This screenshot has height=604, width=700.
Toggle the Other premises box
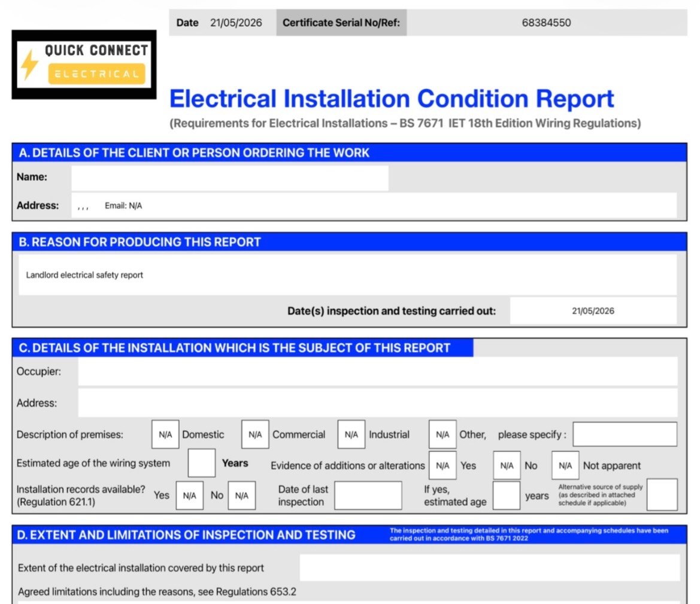click(x=443, y=435)
